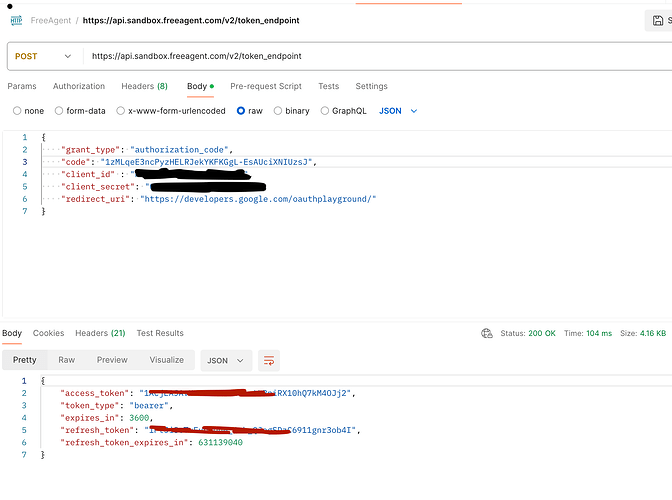Click the "grant_type" line in request body

(x=147, y=150)
